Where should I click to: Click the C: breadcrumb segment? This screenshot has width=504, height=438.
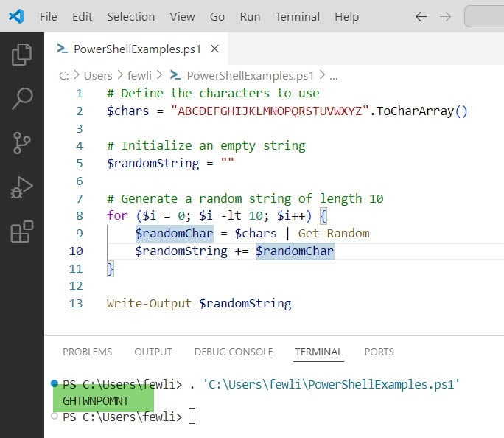pos(63,76)
